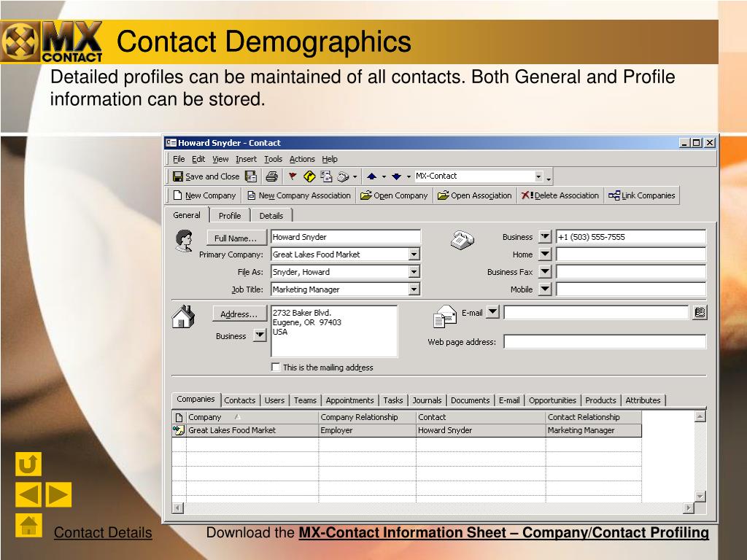Click the Delete Association toolbar button

tap(560, 195)
